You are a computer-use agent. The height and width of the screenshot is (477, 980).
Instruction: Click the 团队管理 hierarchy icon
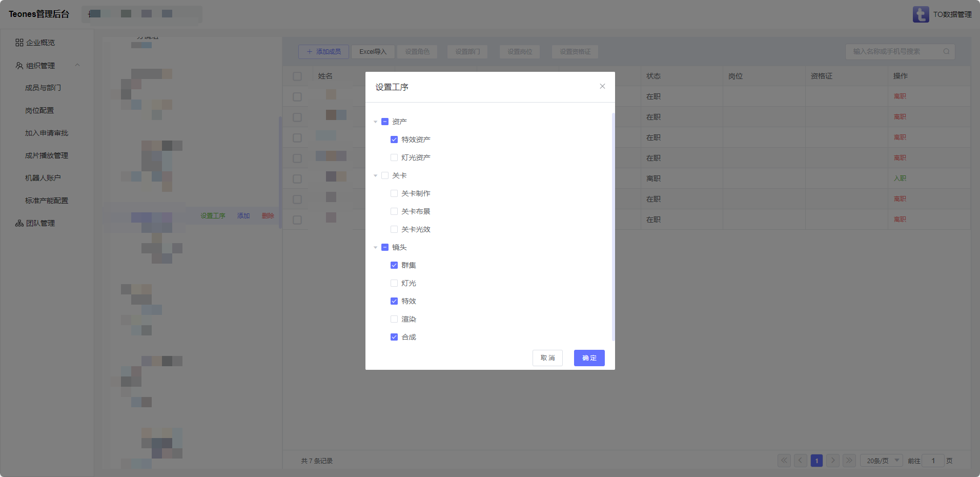click(x=19, y=223)
